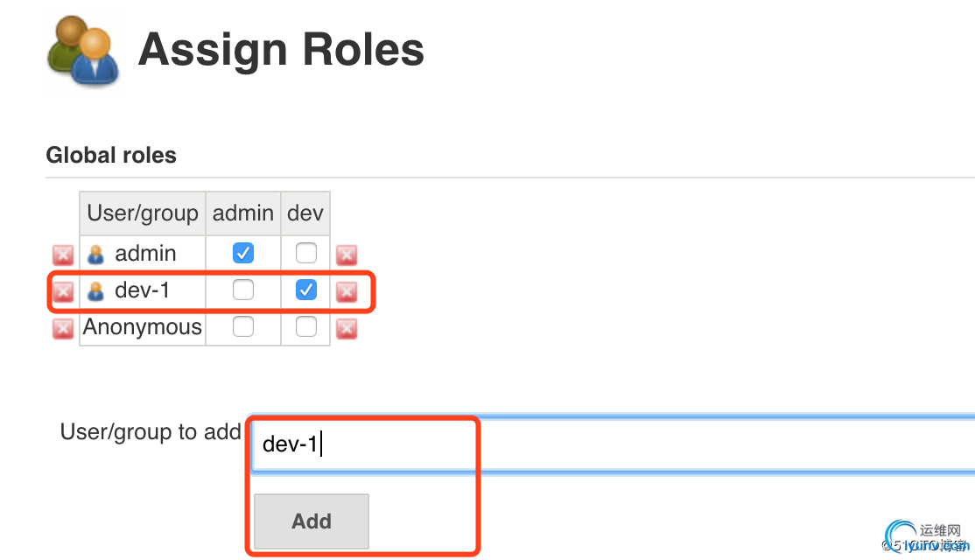
Task: Click the admin column header
Action: (x=243, y=213)
